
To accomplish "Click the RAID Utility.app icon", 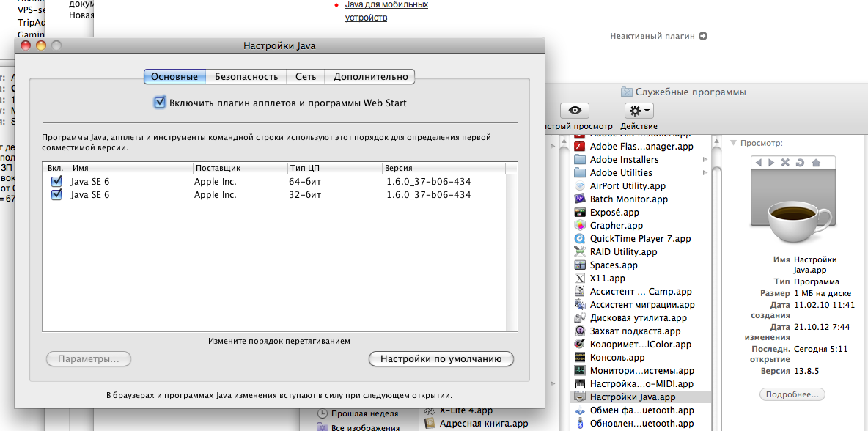I will coord(580,252).
